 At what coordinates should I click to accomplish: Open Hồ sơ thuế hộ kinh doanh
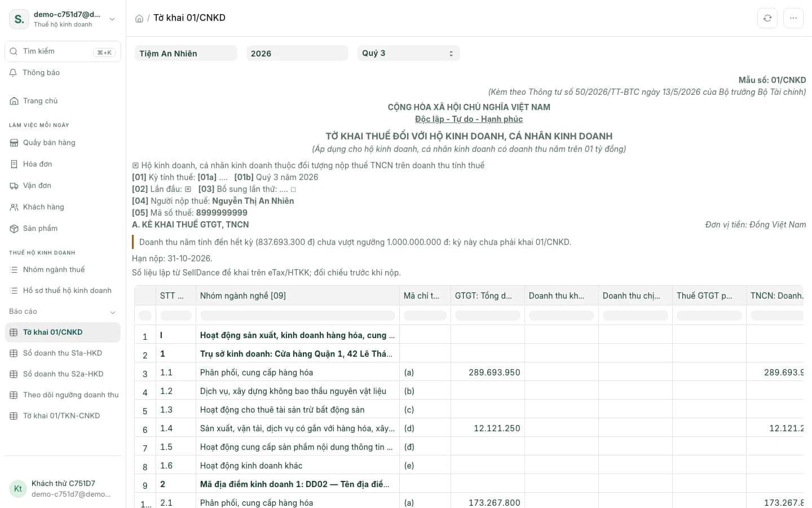pyautogui.click(x=63, y=291)
